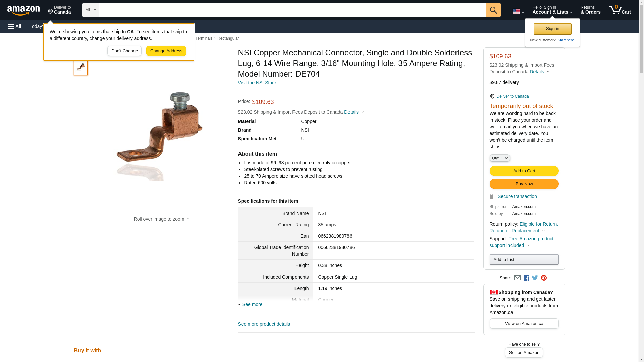
Task: Open the Qty quantity dropdown
Action: 499,158
